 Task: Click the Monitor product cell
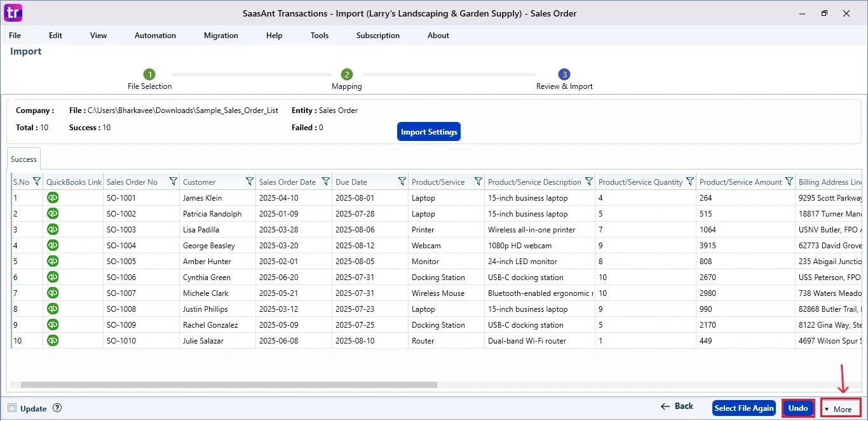446,262
